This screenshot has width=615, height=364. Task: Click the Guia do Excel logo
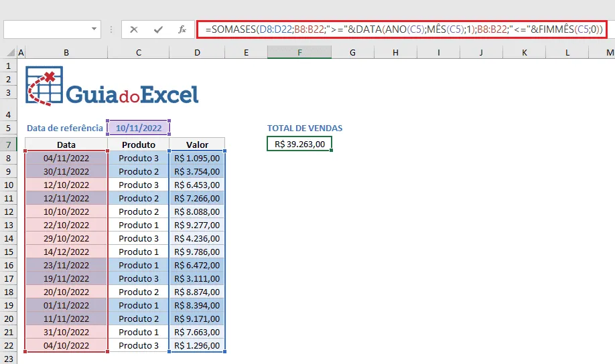pyautogui.click(x=112, y=86)
